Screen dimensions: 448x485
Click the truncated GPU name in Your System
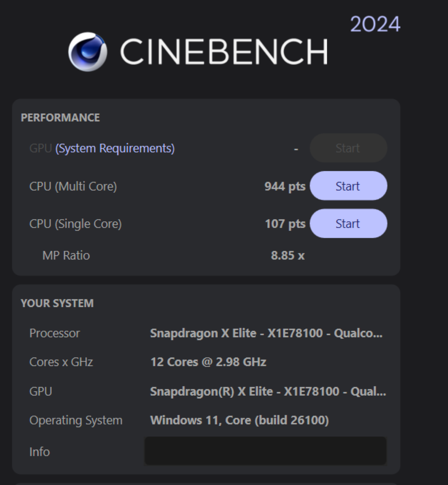268,392
